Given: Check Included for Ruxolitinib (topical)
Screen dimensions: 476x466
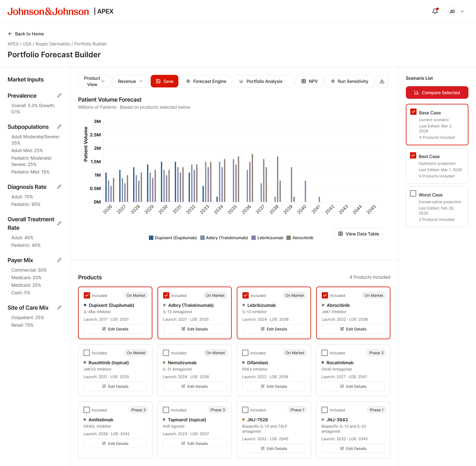Looking at the screenshot, I should coord(86,353).
